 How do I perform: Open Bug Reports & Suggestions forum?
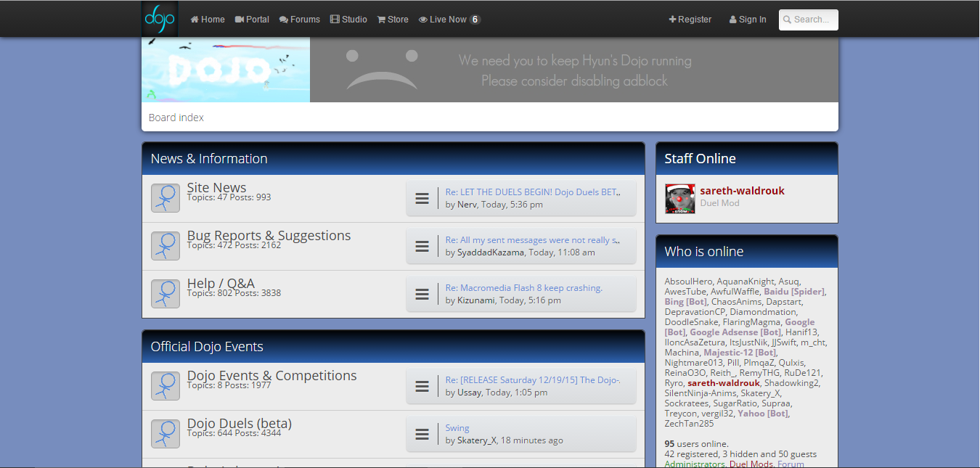point(269,235)
